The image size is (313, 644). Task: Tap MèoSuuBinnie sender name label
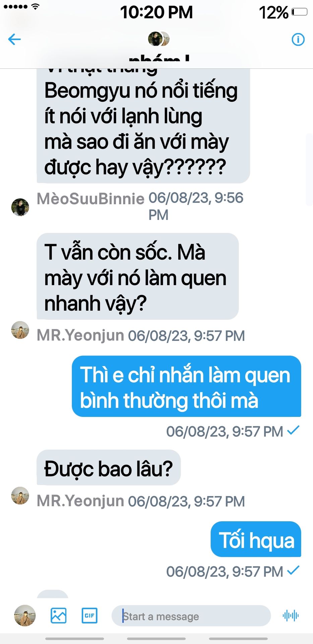point(90,199)
